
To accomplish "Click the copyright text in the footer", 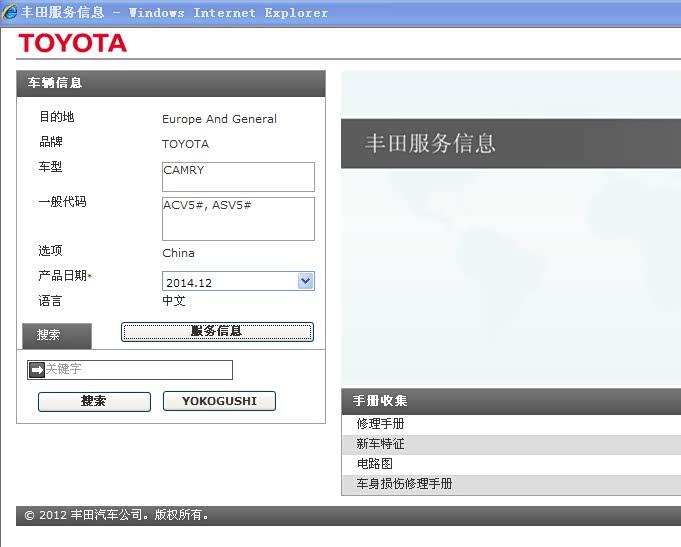I will (x=117, y=515).
